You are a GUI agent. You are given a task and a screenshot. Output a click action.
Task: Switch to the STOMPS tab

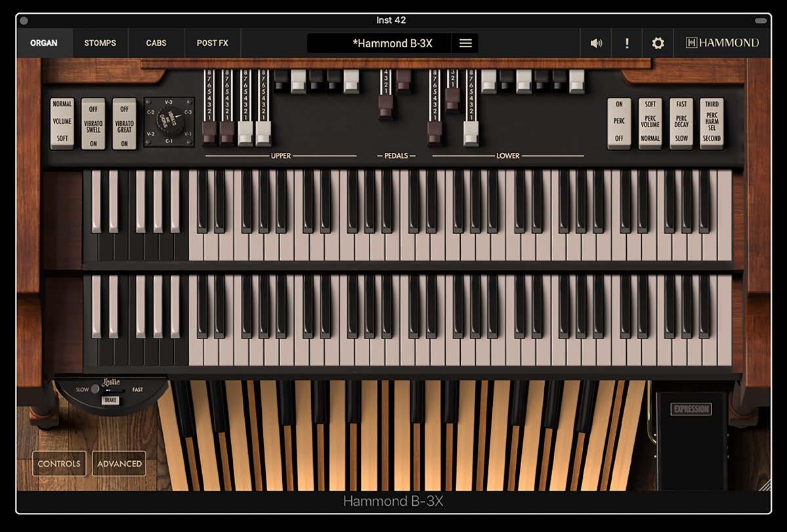(100, 43)
